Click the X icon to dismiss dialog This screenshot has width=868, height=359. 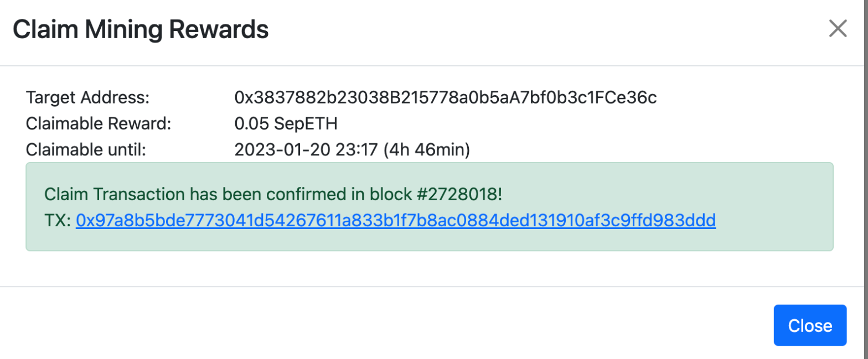(838, 28)
